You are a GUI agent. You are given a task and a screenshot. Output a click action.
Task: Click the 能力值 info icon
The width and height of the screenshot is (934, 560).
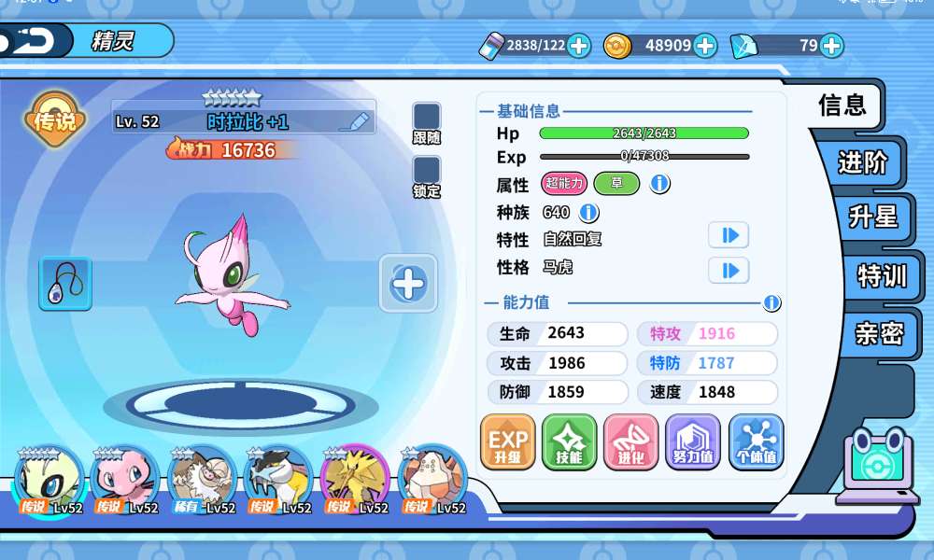[772, 303]
